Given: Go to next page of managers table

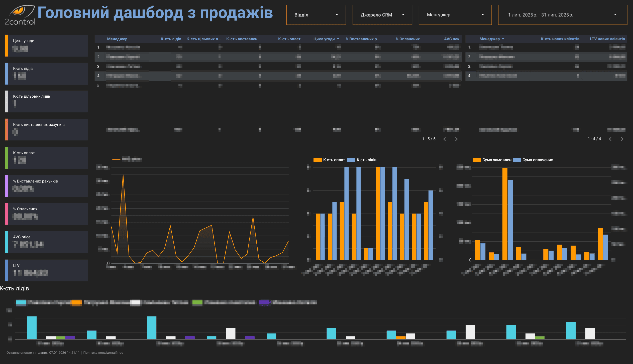Looking at the screenshot, I should point(456,139).
